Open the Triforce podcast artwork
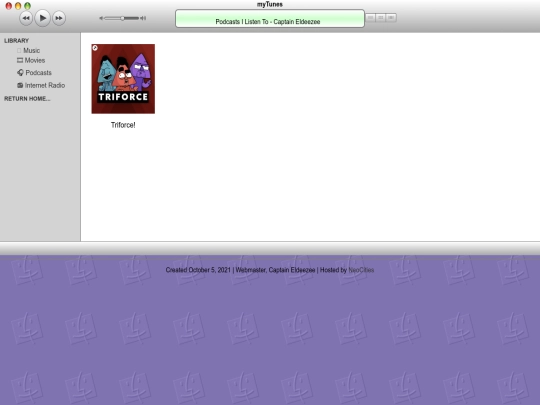The height and width of the screenshot is (405, 540). click(123, 79)
